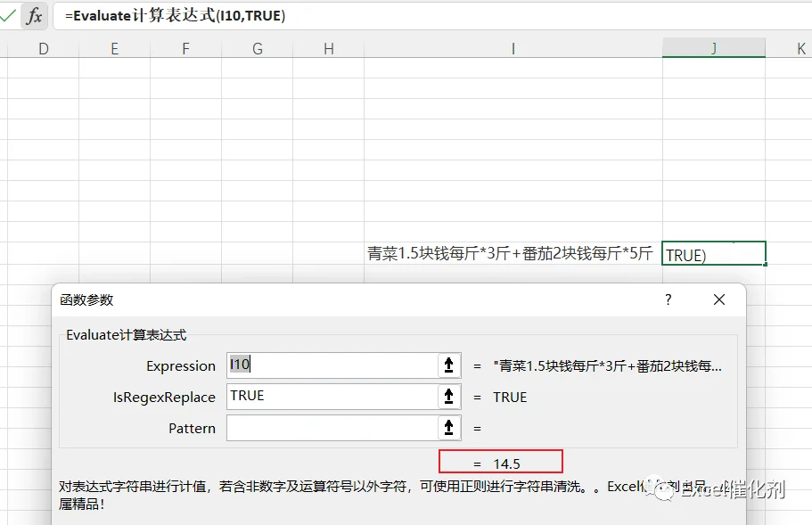Click the Expression parameter label

coord(181,366)
